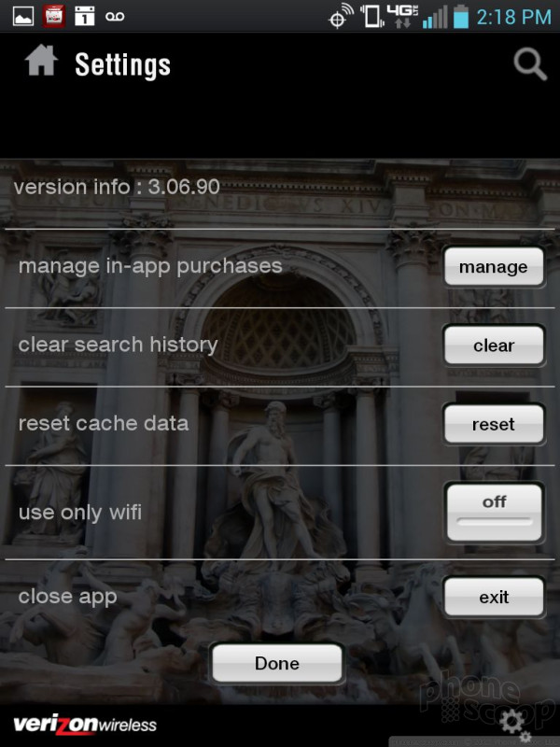
Task: Open the red app notification icon
Action: point(54,17)
